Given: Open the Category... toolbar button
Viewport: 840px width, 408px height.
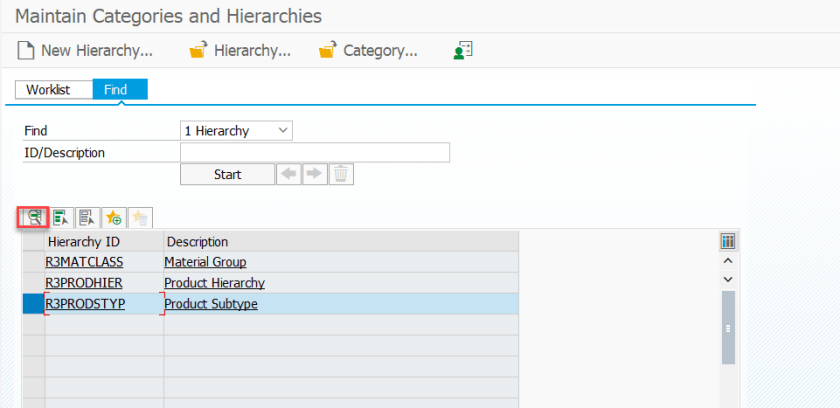Looking at the screenshot, I should point(368,50).
